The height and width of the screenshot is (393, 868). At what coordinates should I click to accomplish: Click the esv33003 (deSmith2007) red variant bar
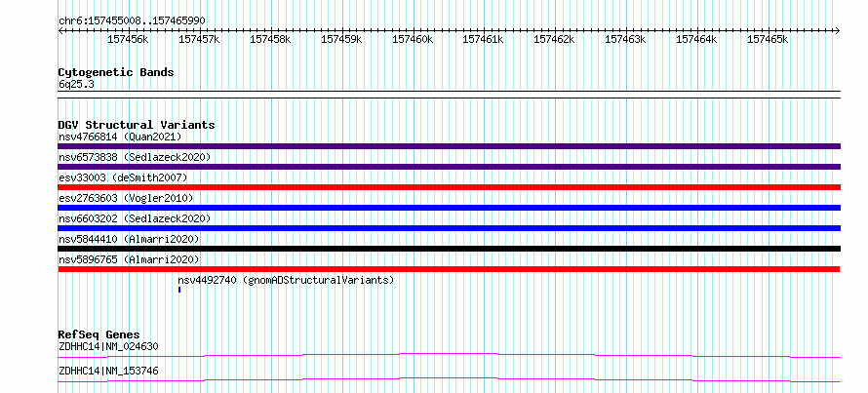[449, 187]
